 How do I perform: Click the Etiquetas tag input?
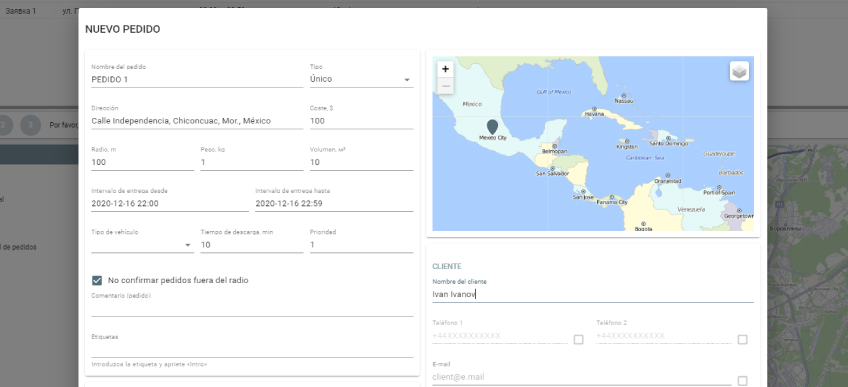point(252,350)
